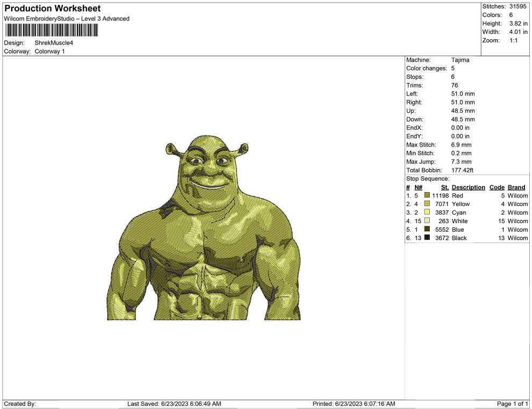Click the 'Color changes:' label

427,68
